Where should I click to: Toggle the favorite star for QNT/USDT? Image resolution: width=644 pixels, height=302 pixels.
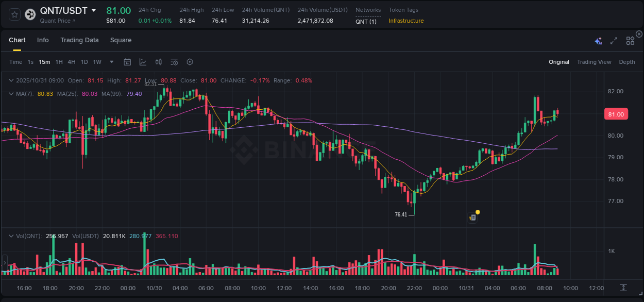tap(14, 14)
